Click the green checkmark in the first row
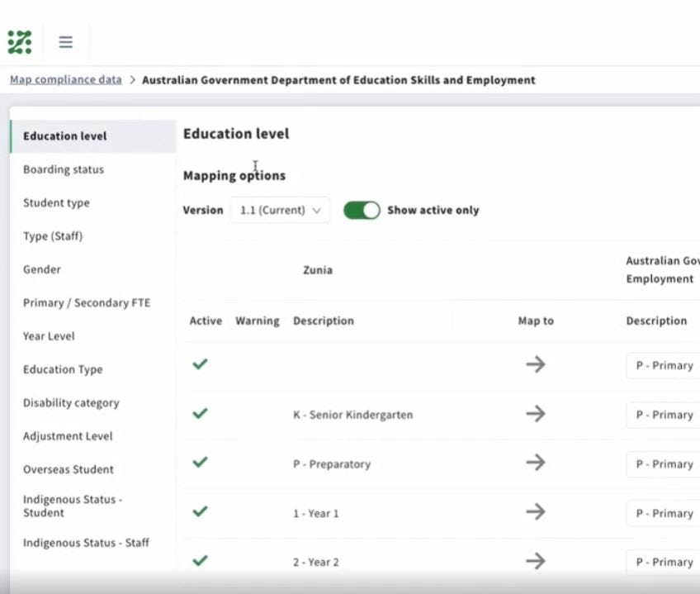The width and height of the screenshot is (700, 594). point(199,363)
